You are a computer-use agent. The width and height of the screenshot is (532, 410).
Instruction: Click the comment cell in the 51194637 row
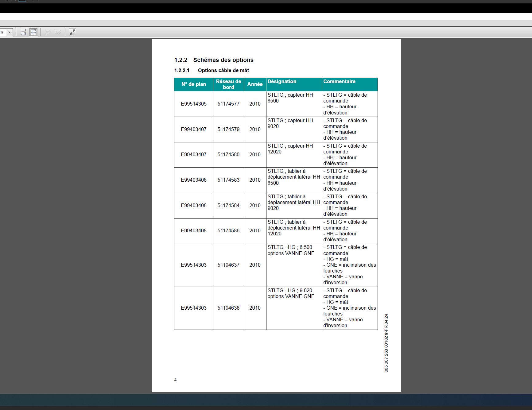pyautogui.click(x=350, y=265)
